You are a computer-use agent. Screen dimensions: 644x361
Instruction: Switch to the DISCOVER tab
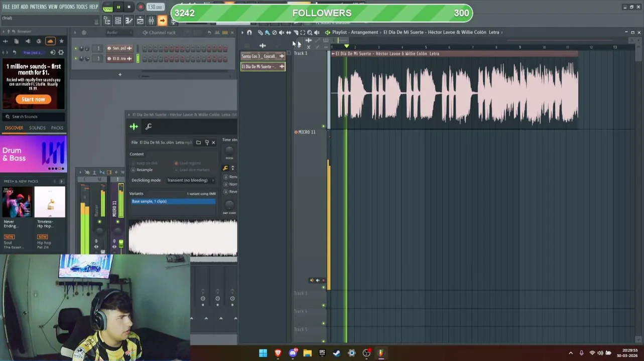[14, 128]
